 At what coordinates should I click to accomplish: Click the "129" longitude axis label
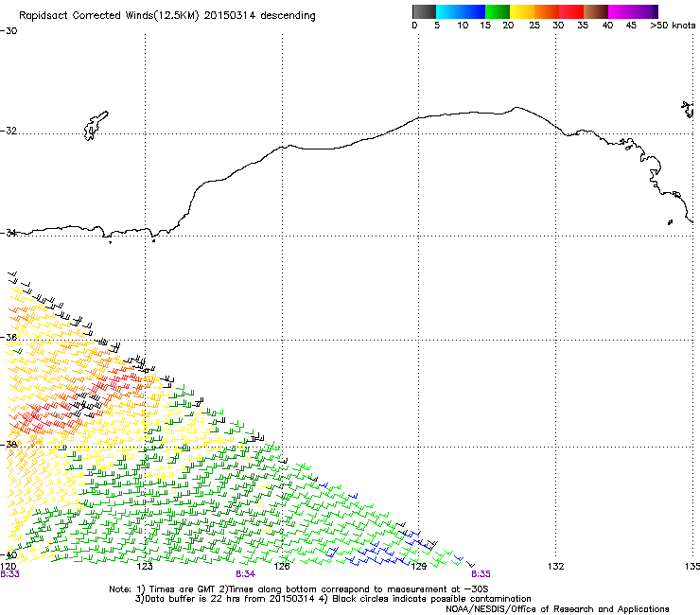419,567
